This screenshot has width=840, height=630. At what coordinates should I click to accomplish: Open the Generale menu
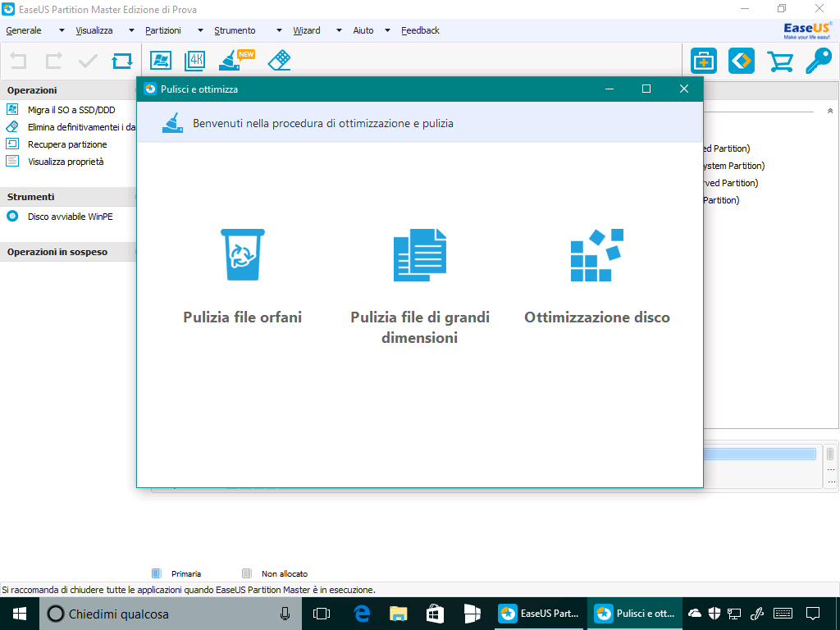24,30
